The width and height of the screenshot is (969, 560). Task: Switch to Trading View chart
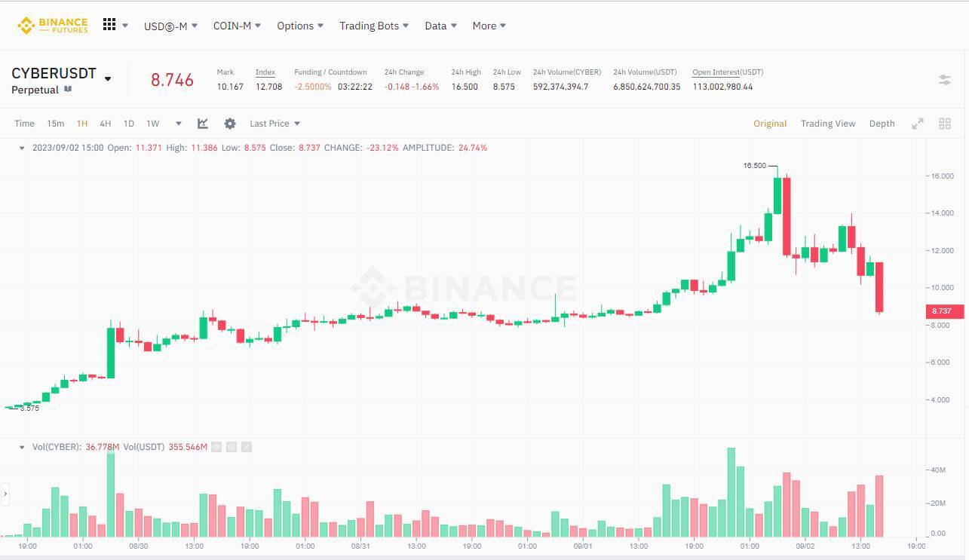[828, 124]
